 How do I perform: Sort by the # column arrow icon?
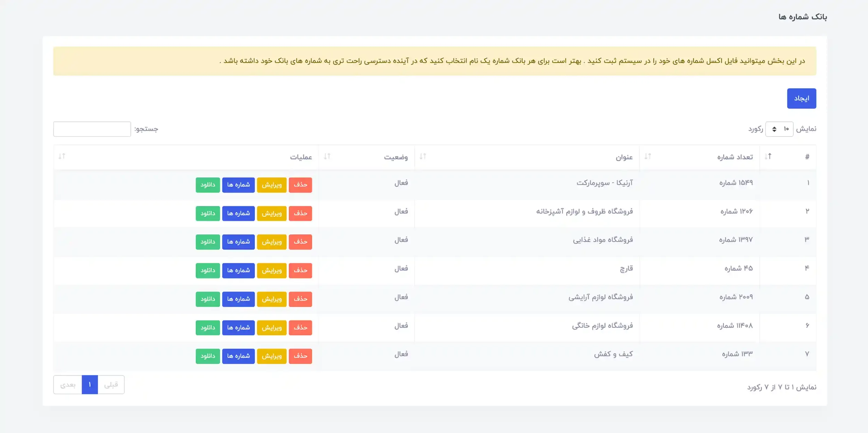768,157
